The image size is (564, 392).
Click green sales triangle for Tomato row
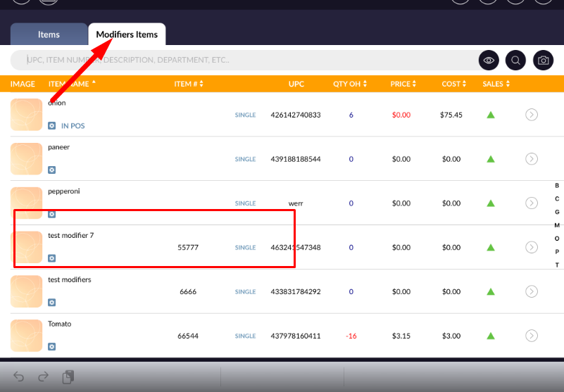pyautogui.click(x=491, y=336)
